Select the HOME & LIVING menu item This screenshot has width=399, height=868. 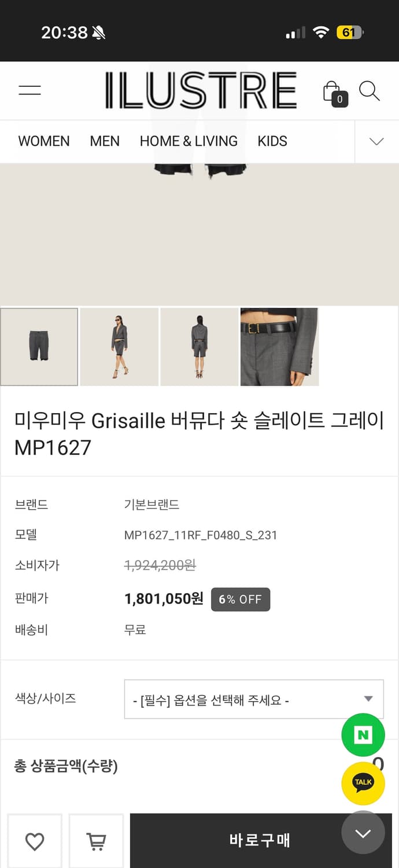[189, 141]
